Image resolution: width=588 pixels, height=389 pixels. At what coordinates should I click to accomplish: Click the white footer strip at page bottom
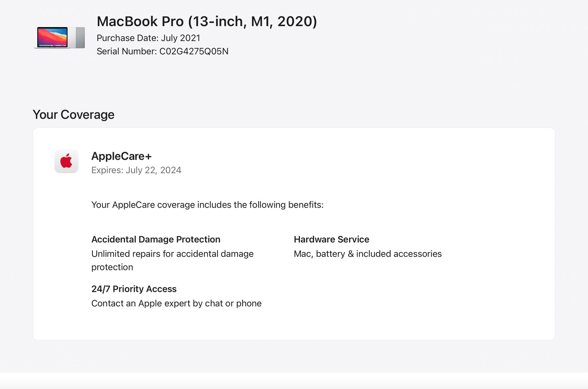(294, 381)
